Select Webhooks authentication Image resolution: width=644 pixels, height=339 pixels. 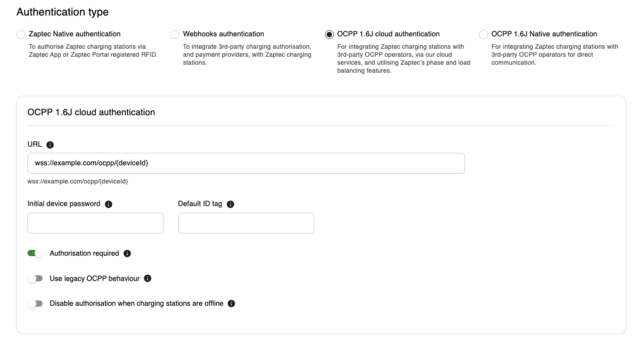175,34
